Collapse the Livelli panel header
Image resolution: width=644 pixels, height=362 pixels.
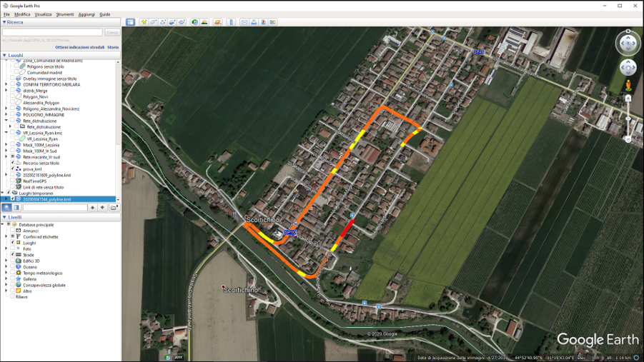(4, 217)
